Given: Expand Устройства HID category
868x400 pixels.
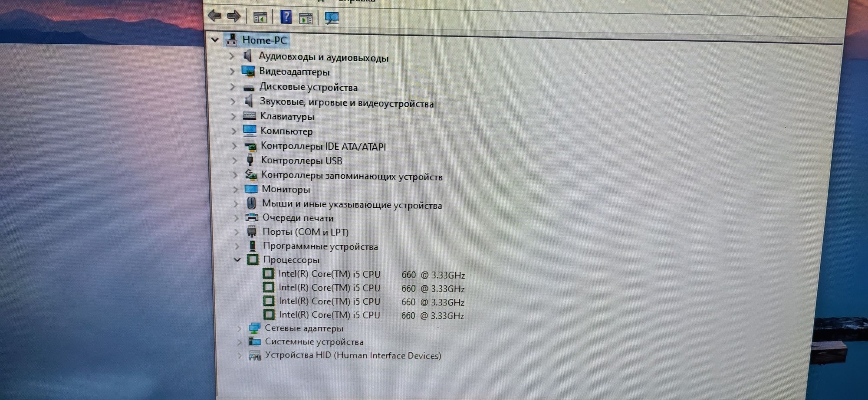Looking at the screenshot, I should [x=240, y=356].
